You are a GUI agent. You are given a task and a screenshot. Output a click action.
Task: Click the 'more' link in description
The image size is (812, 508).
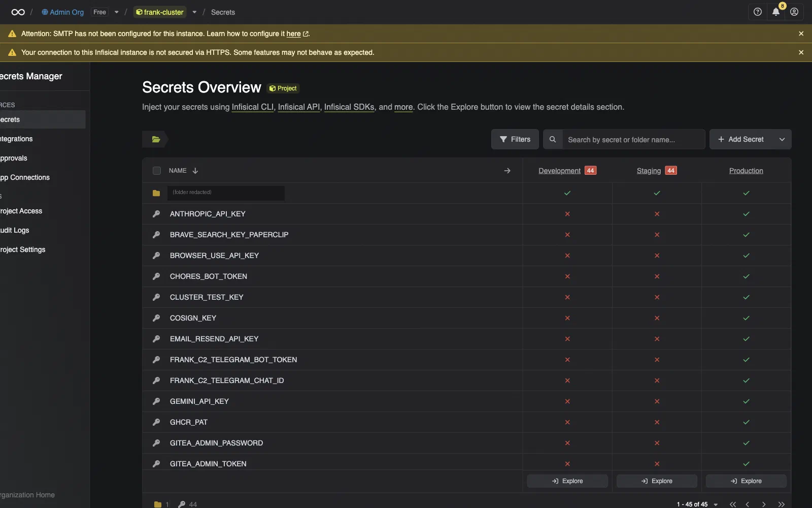[403, 107]
